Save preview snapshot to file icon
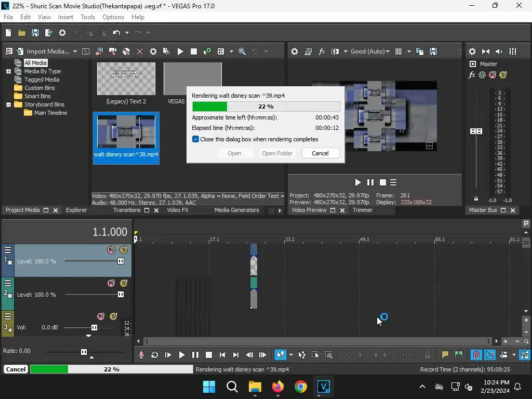The width and height of the screenshot is (532, 399). point(433,51)
